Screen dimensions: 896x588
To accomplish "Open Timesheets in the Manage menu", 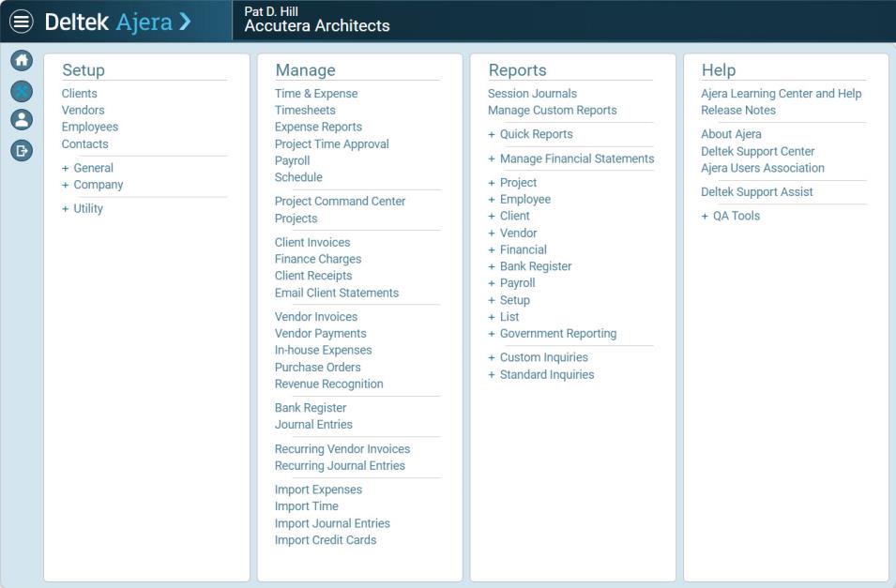I will [x=305, y=111].
